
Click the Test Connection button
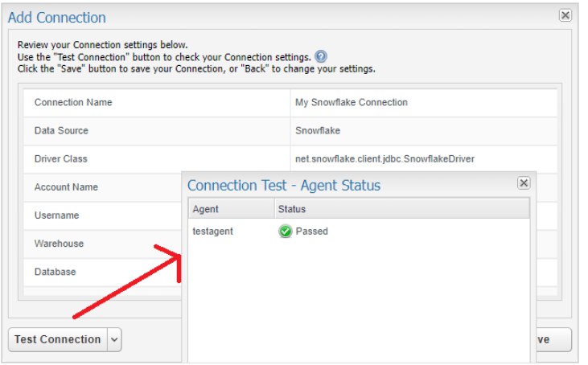tap(58, 339)
